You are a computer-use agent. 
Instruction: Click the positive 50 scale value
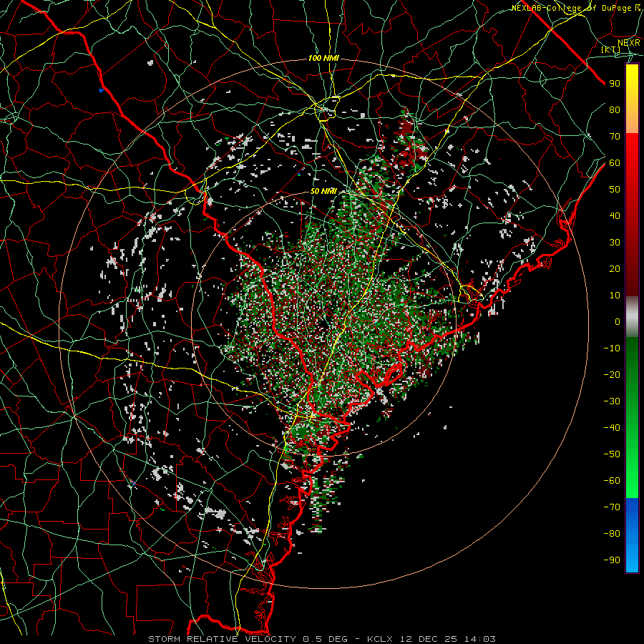coord(615,190)
